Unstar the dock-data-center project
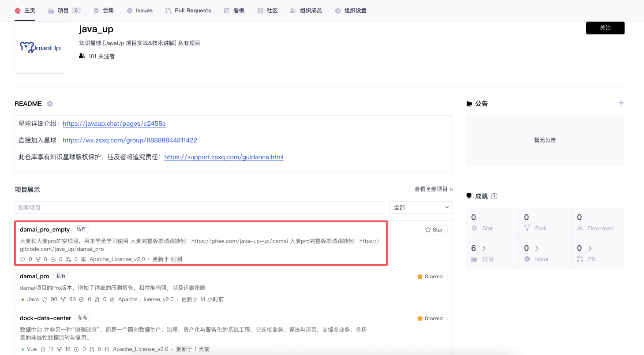This screenshot has height=355, width=644. pos(430,318)
